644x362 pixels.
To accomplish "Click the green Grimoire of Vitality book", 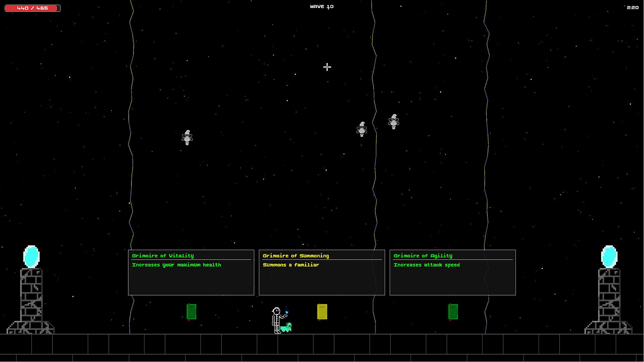I will [191, 312].
